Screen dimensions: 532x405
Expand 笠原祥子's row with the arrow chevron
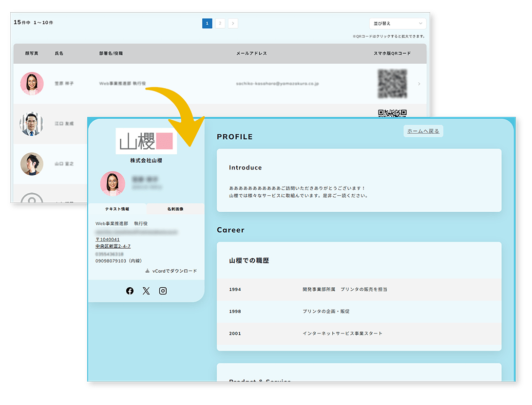click(419, 83)
